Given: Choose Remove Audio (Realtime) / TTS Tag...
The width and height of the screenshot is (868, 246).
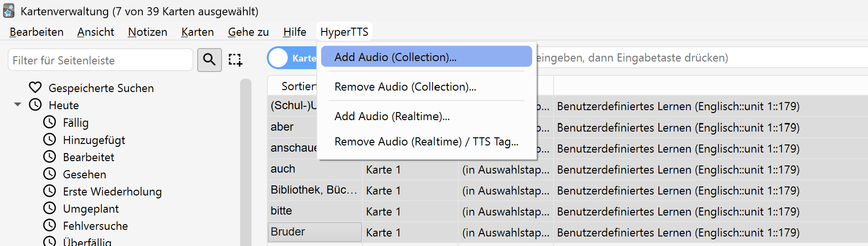Looking at the screenshot, I should pyautogui.click(x=426, y=141).
